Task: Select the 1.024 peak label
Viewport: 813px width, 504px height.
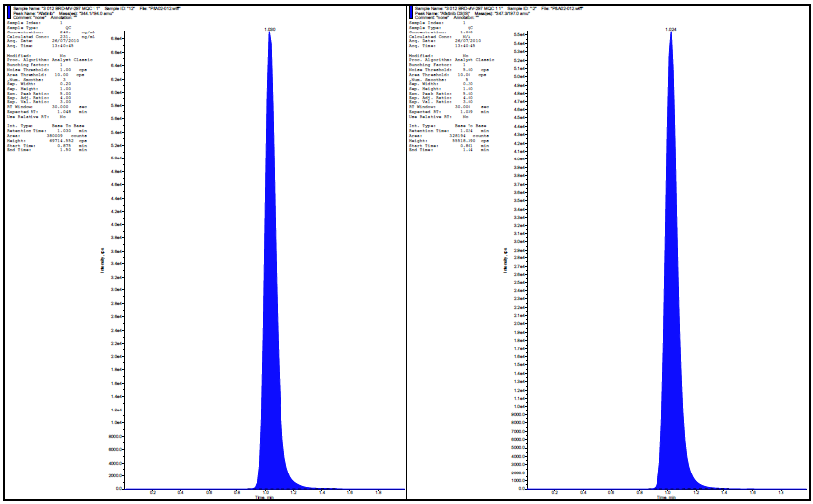Action: pos(670,30)
